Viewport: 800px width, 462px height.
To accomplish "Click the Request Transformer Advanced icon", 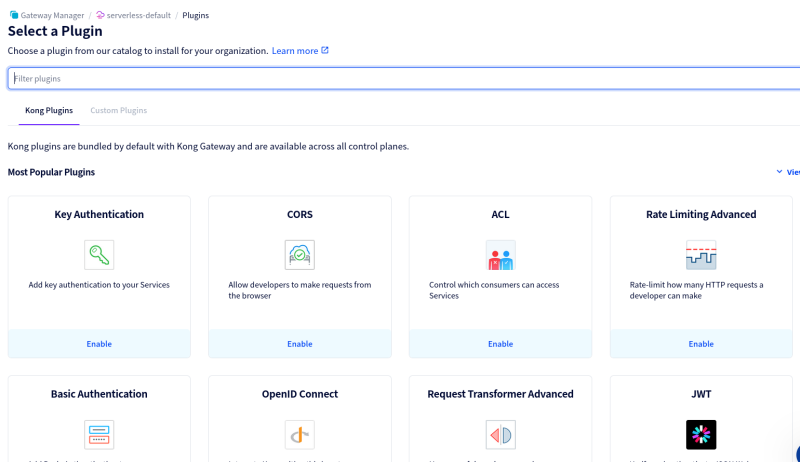I will (x=500, y=434).
